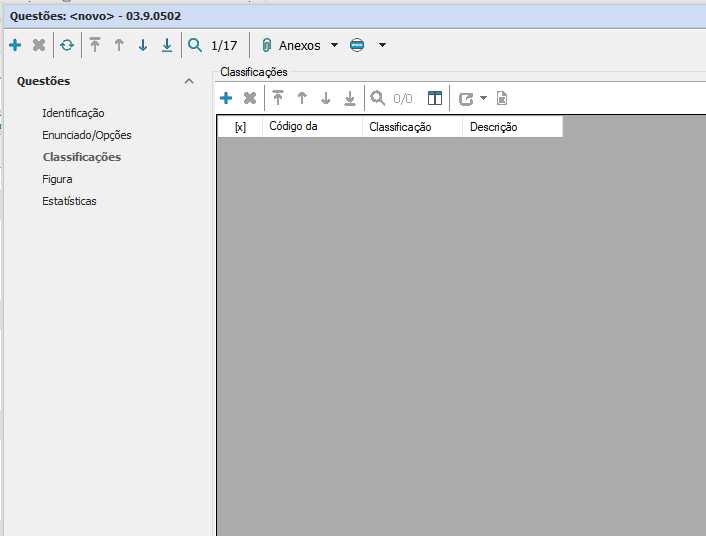The height and width of the screenshot is (536, 706).
Task: Switch to the Figura section
Action: (57, 179)
